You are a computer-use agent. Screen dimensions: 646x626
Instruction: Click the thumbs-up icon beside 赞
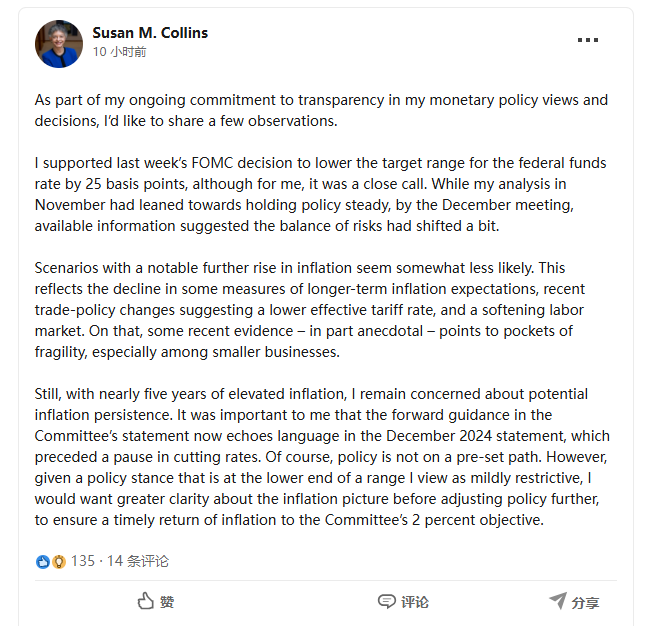coord(145,601)
